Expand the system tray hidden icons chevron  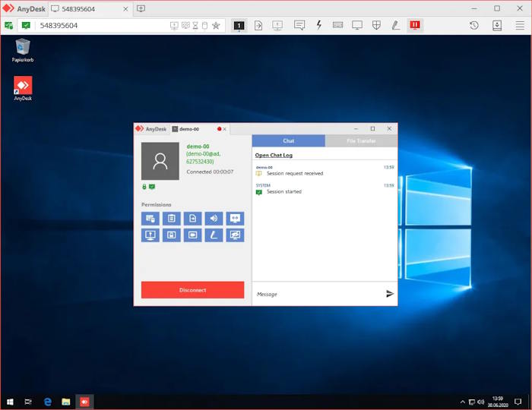coord(462,402)
